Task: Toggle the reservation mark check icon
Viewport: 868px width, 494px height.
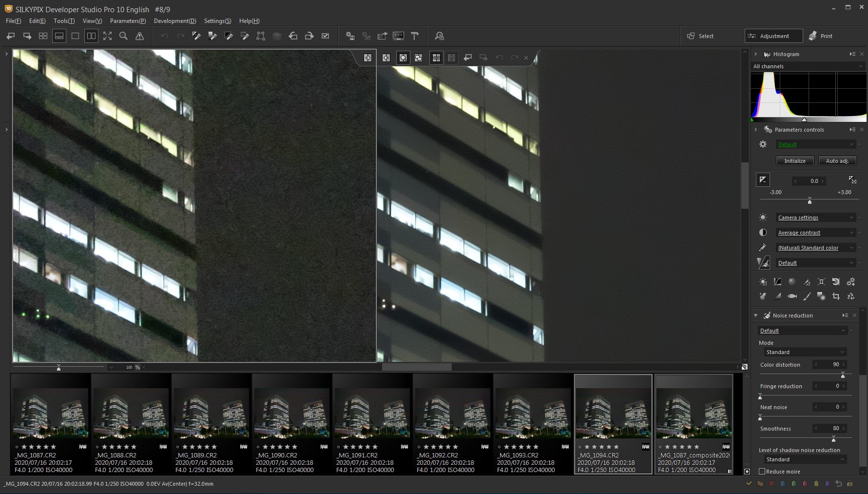Action: coord(325,36)
